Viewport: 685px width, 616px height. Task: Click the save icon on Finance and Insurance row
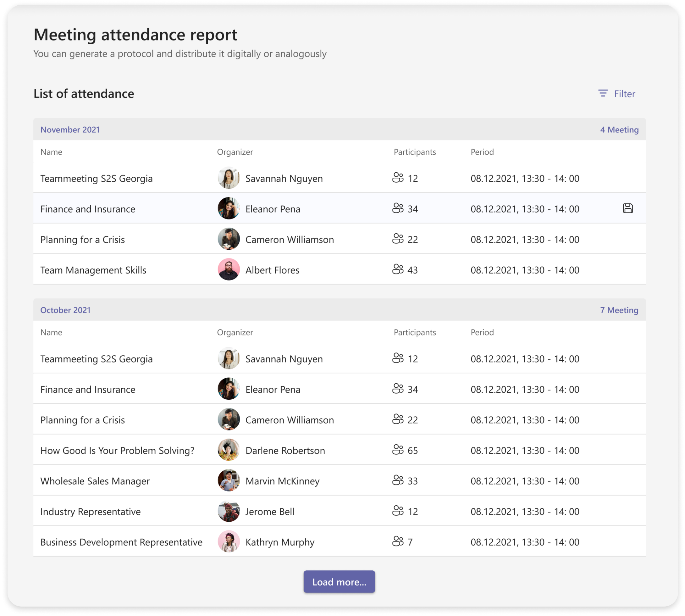coord(628,208)
